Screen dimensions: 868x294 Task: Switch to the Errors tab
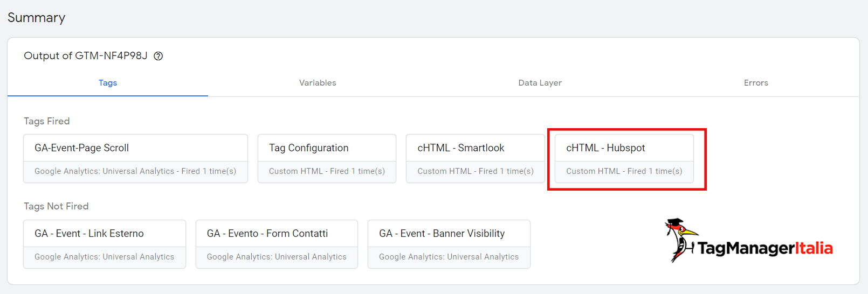point(756,83)
